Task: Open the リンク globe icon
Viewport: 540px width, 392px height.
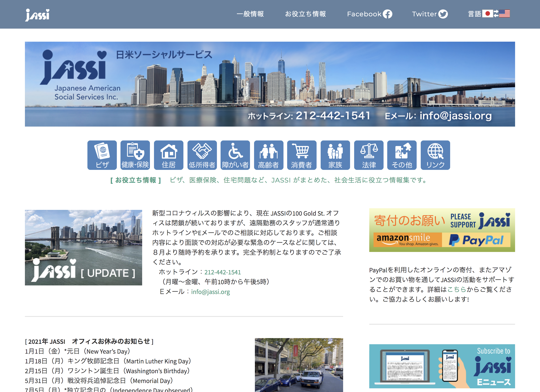Action: 435,155
